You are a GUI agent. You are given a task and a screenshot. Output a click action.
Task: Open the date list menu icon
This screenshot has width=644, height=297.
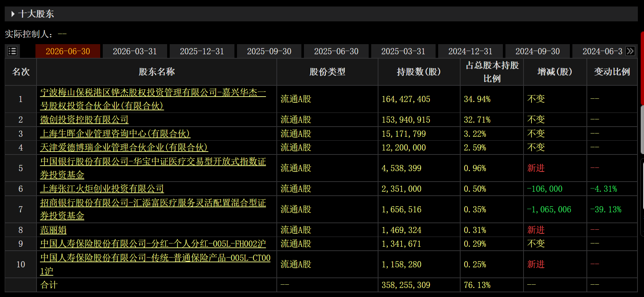click(x=12, y=51)
